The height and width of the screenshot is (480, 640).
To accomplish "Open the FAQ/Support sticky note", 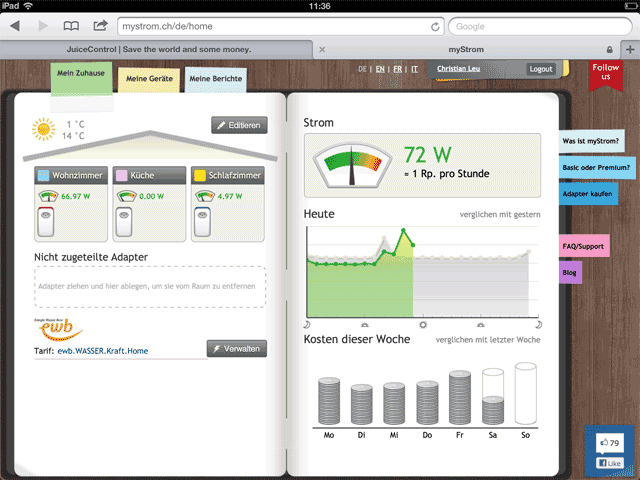I will 583,246.
